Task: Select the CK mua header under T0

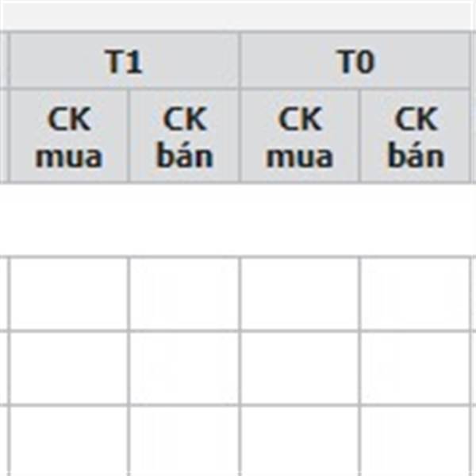Action: click(300, 136)
